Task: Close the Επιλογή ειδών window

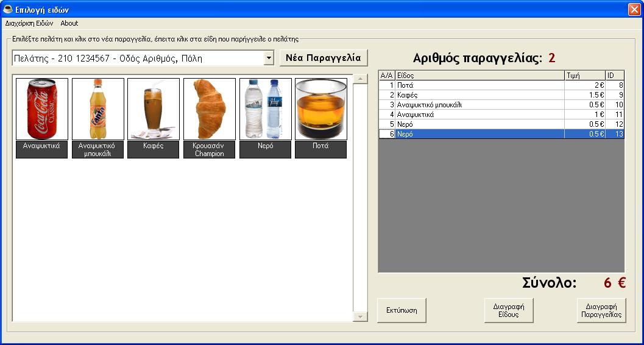Action: pyautogui.click(x=634, y=9)
